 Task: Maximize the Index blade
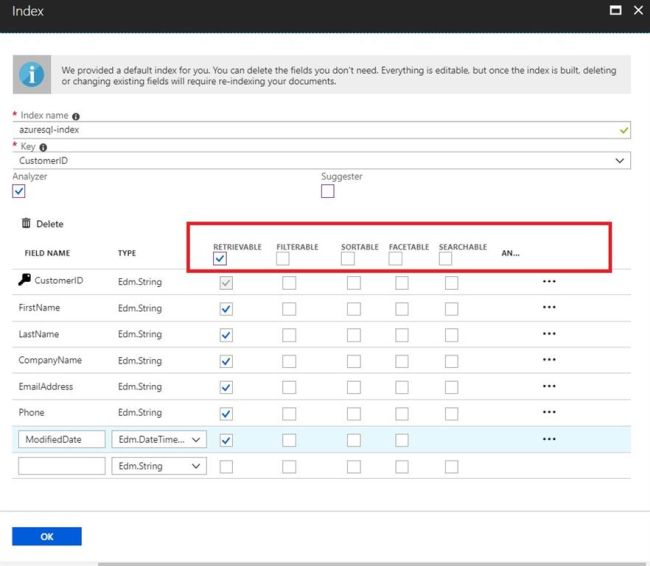[x=616, y=10]
